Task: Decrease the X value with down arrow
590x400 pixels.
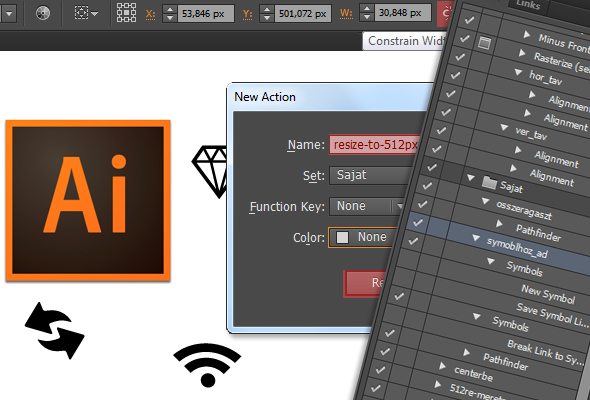Action: point(170,18)
